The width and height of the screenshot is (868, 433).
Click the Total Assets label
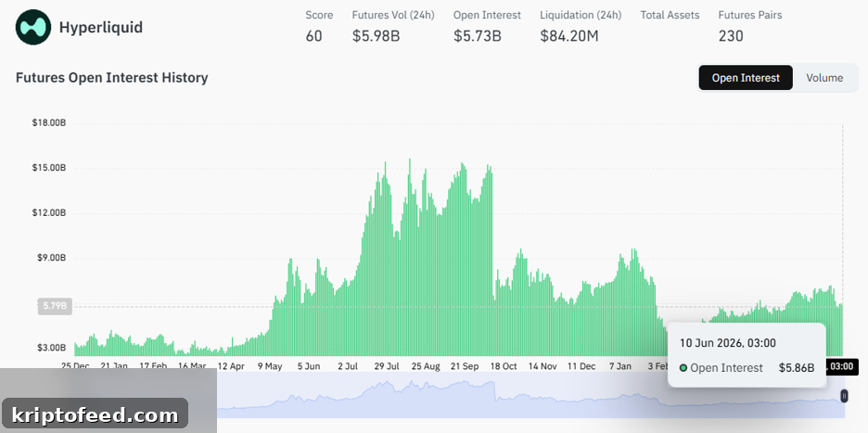tap(670, 15)
